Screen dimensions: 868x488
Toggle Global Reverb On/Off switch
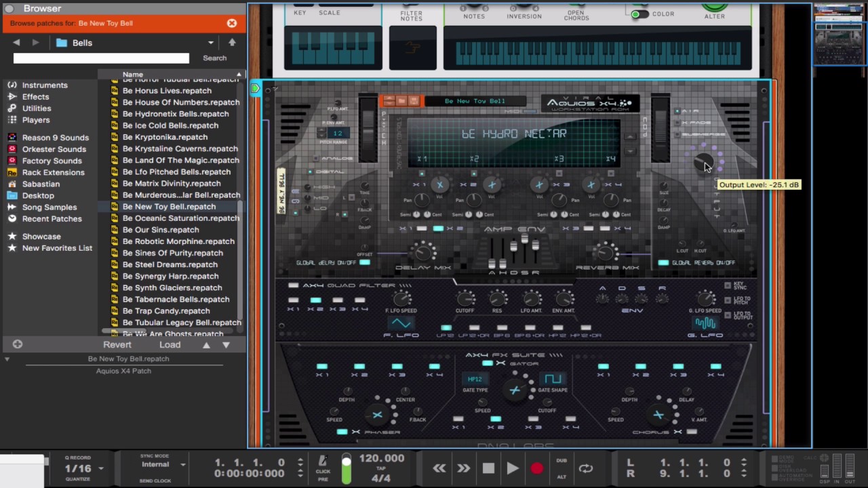click(x=663, y=262)
